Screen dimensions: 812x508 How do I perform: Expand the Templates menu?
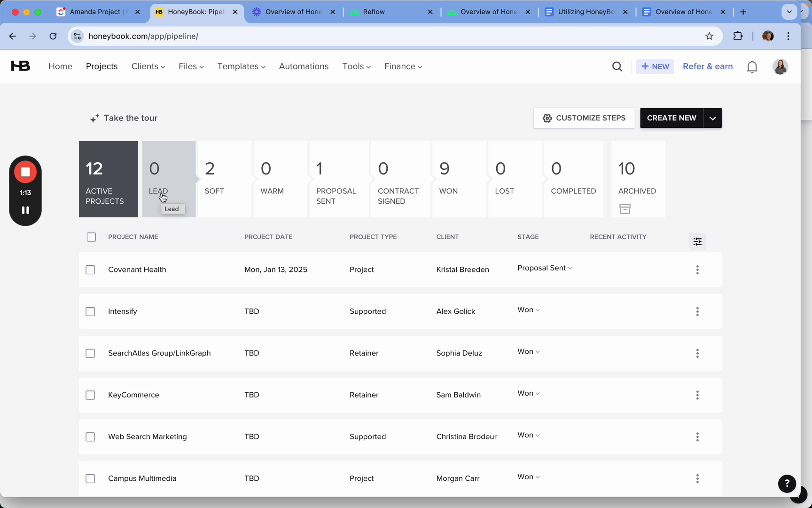(241, 66)
